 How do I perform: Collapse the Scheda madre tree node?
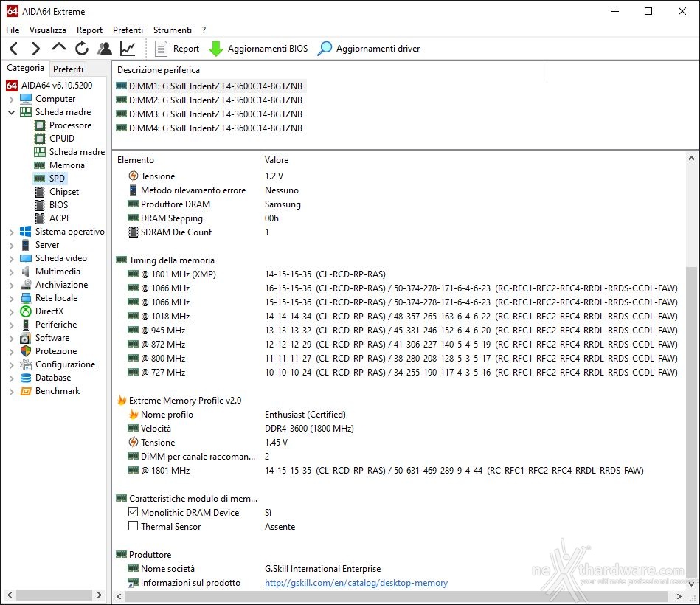12,113
